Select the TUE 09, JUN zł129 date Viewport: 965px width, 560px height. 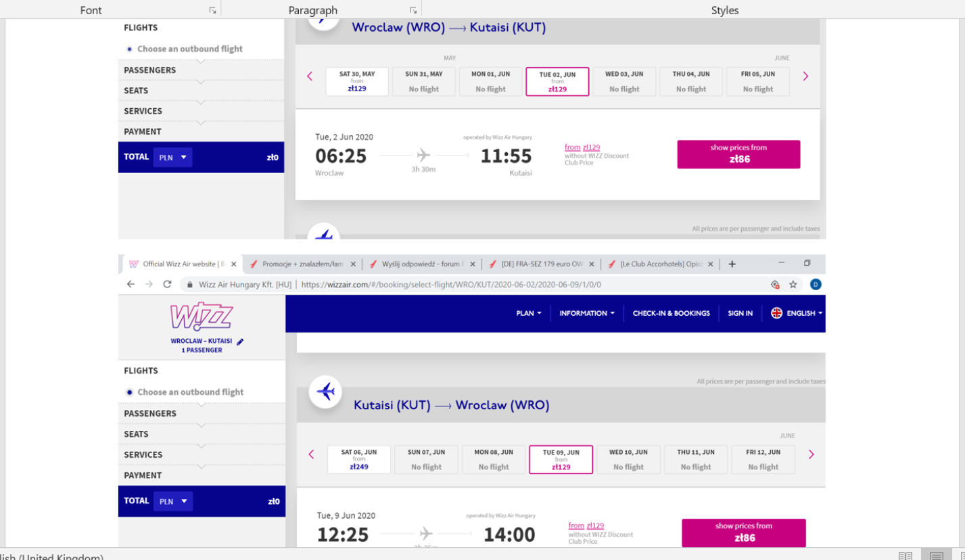pos(561,459)
